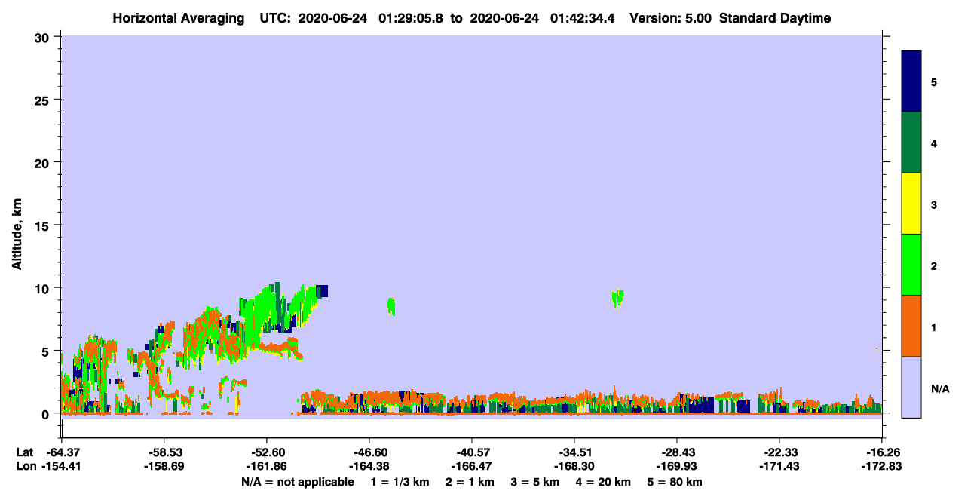
Task: Click the dark green colorbar segment labeled 4
Action: coord(911,143)
